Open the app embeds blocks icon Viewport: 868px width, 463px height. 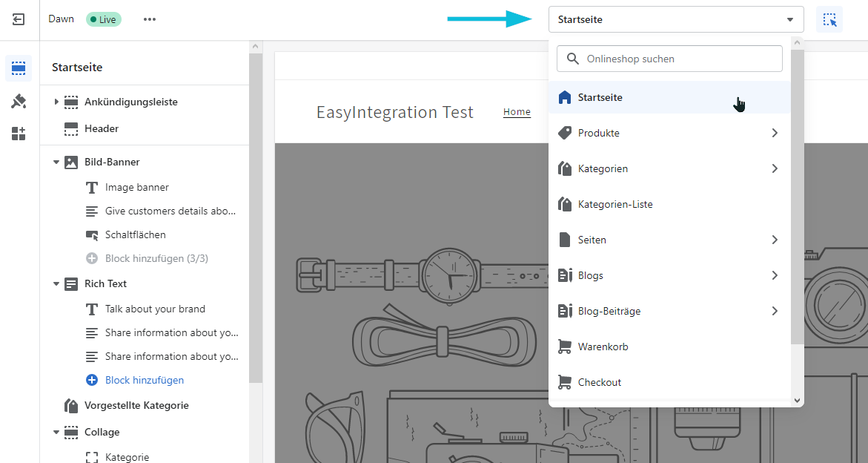19,134
